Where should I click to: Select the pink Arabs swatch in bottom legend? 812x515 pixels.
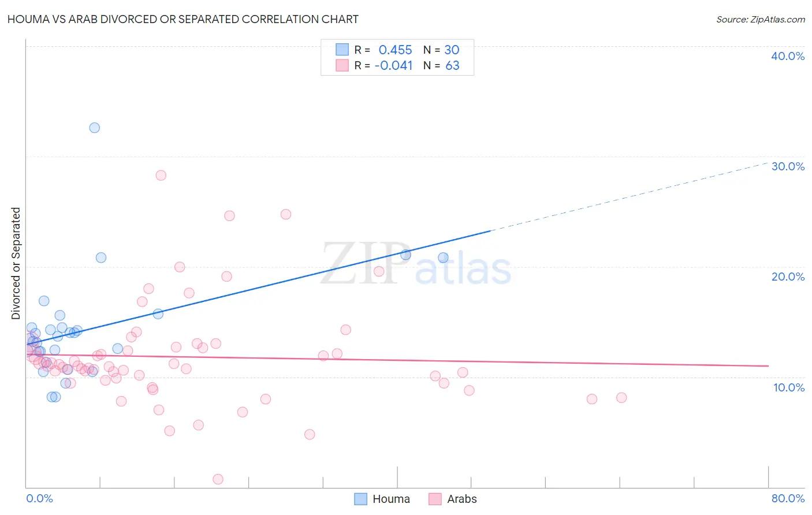pyautogui.click(x=435, y=499)
